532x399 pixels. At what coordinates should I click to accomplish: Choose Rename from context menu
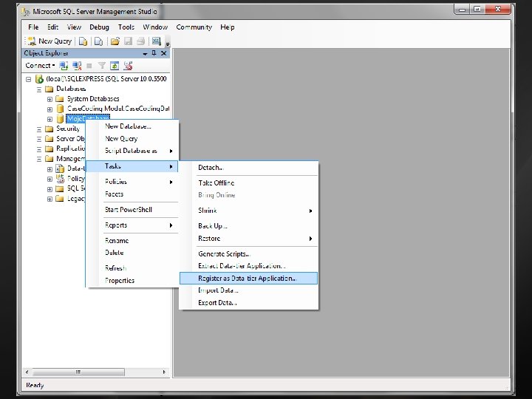132,241
